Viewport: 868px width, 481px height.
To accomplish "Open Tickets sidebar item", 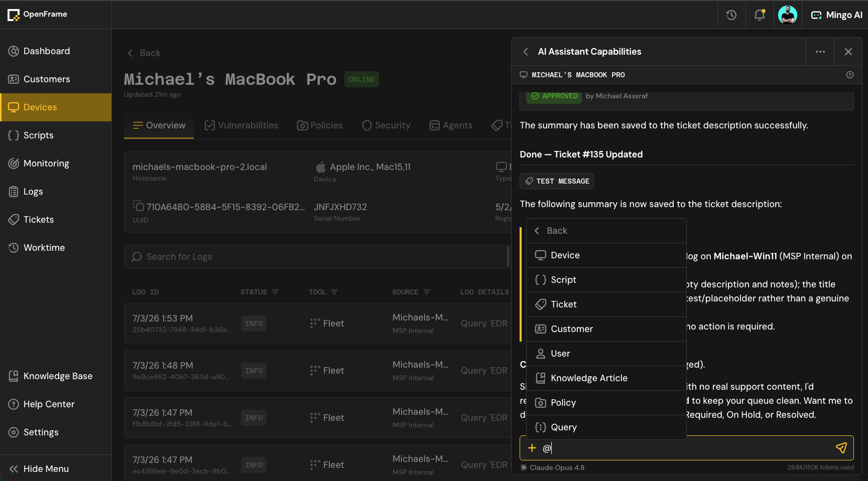I will pyautogui.click(x=56, y=220).
